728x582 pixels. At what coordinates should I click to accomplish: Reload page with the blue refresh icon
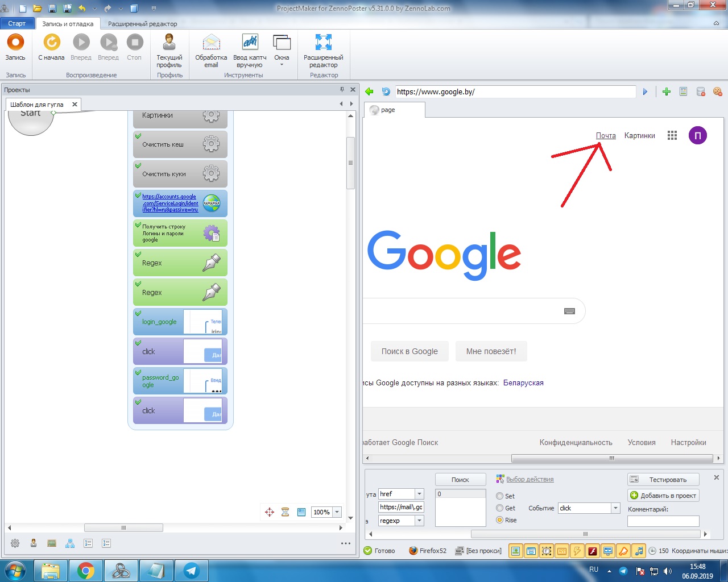coord(386,92)
